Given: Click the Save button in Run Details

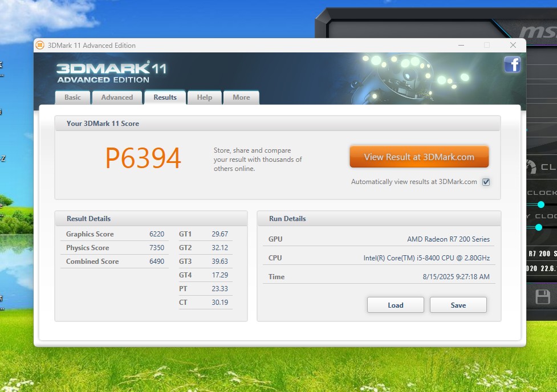Looking at the screenshot, I should (458, 305).
